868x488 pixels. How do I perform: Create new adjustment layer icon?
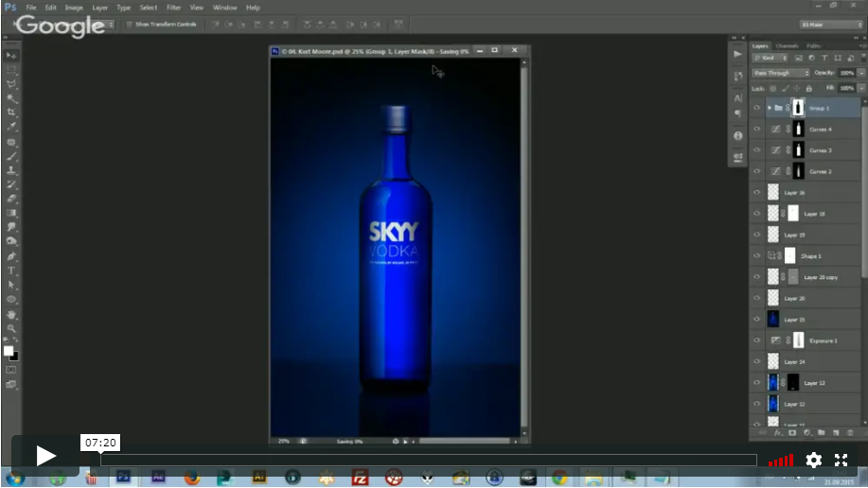(x=807, y=432)
